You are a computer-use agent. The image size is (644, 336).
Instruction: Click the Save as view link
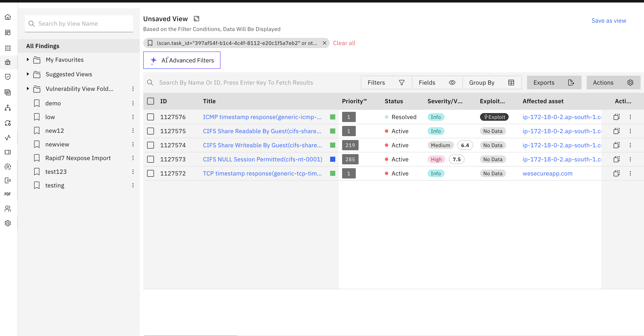click(x=609, y=21)
